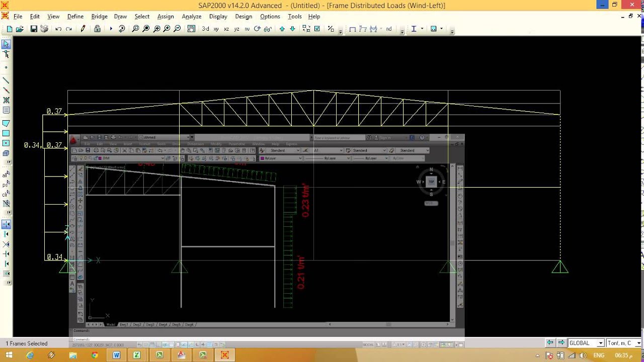
Task: Click the left arrow button beside GLOBAL
Action: (x=551, y=343)
